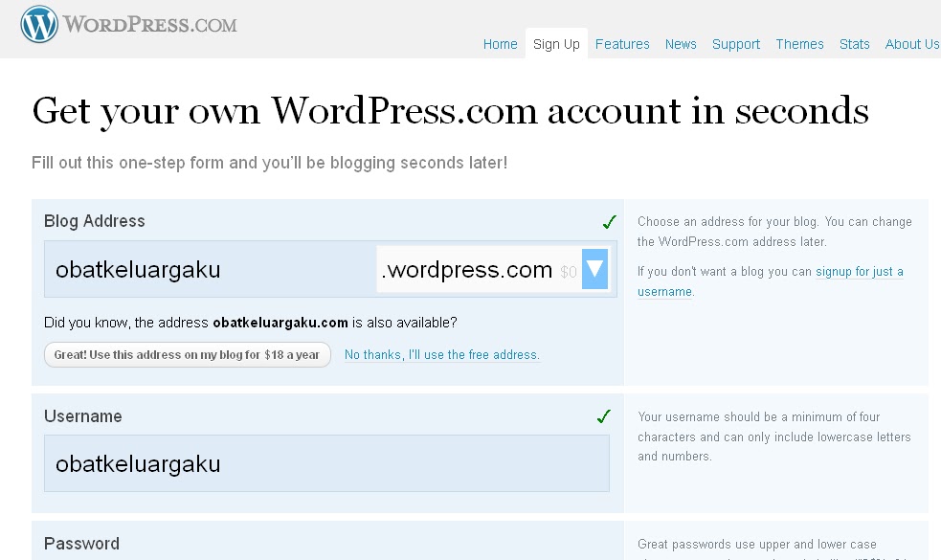
Task: Click 'Your username should be a minimum' help text
Action: tap(774, 437)
